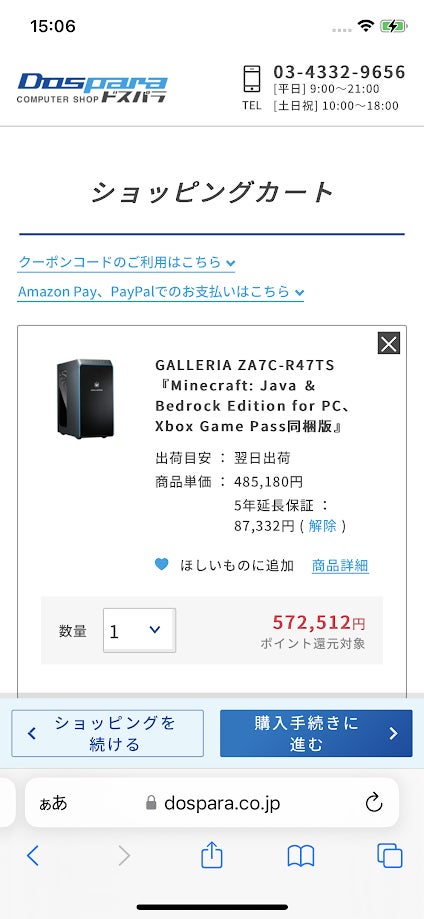Click 解除 to remove extended warranty
The height and width of the screenshot is (919, 424).
click(323, 526)
